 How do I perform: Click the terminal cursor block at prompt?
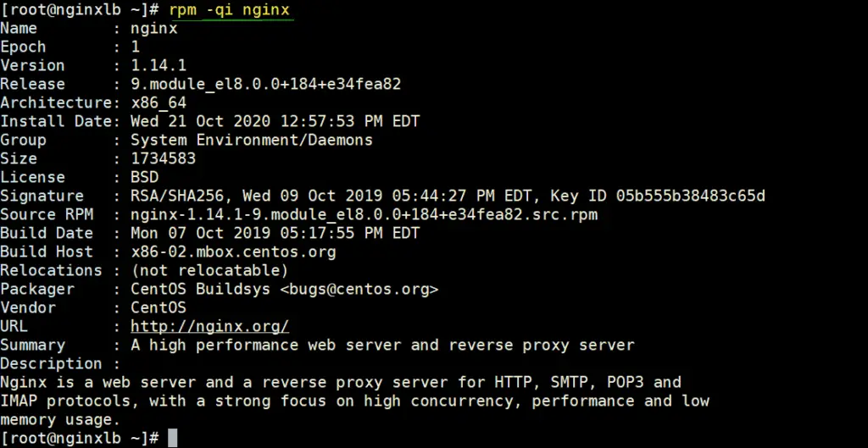172,438
